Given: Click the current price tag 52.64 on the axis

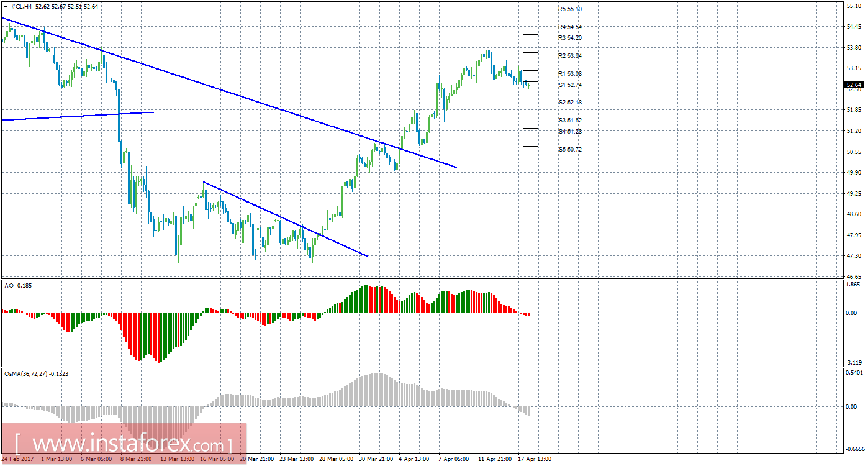Looking at the screenshot, I should click(854, 85).
